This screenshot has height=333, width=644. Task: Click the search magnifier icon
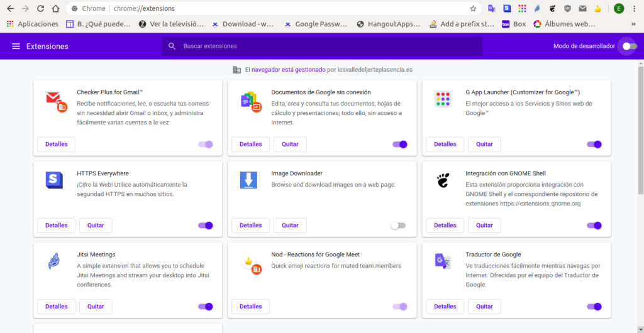[x=172, y=46]
